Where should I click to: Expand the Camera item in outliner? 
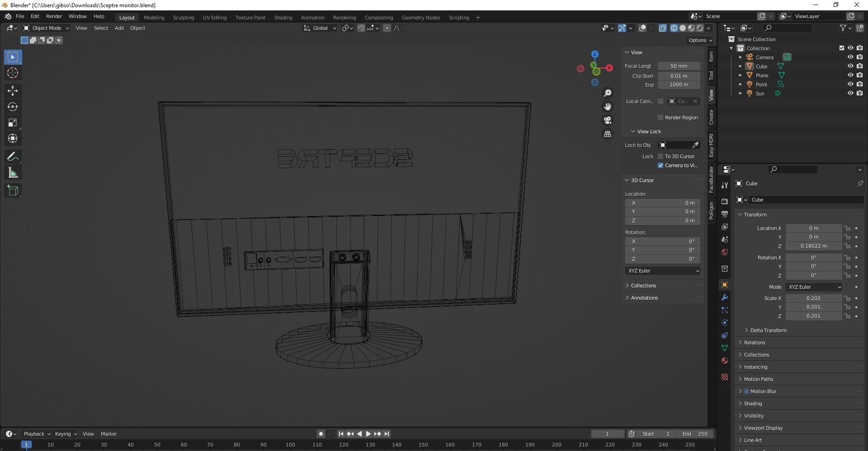[740, 57]
